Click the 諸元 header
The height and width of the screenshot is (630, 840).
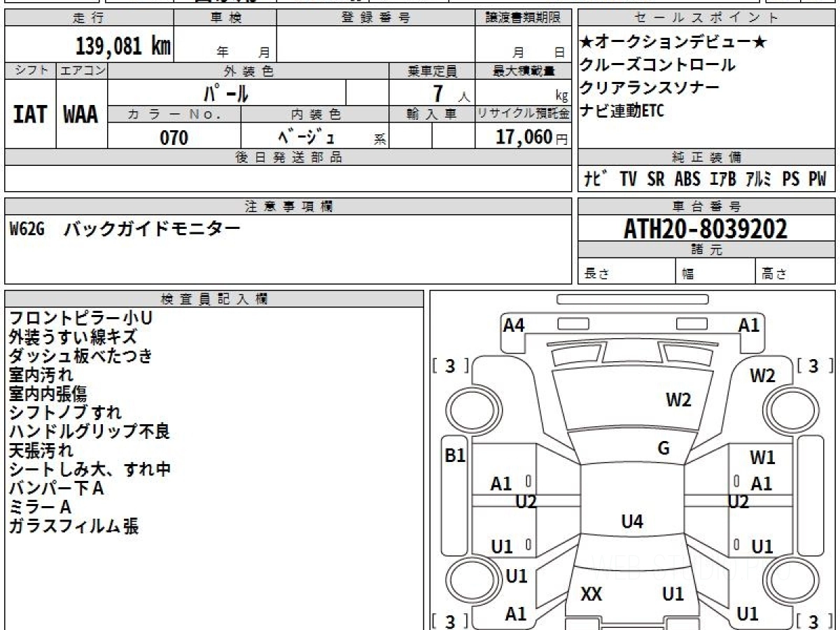pyautogui.click(x=707, y=250)
